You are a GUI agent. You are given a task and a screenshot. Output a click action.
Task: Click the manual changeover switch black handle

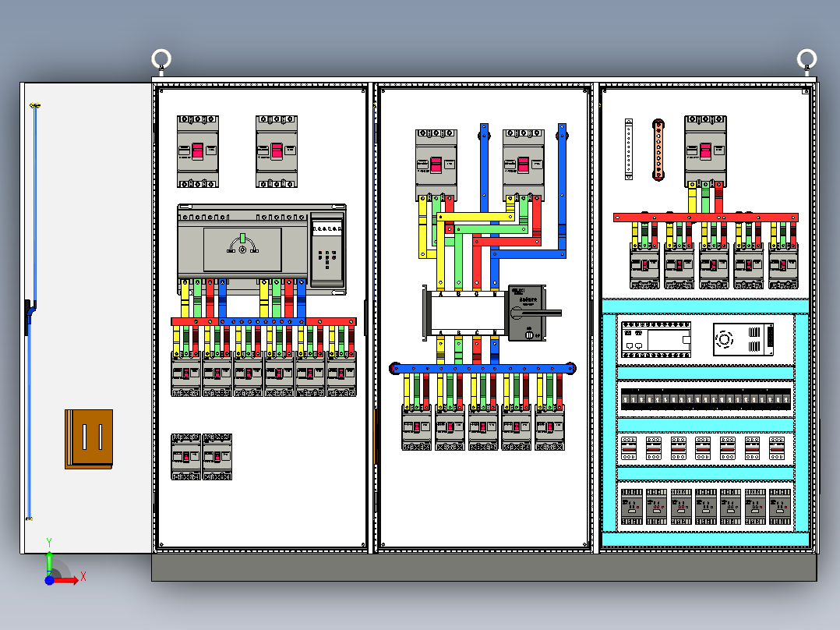click(536, 313)
